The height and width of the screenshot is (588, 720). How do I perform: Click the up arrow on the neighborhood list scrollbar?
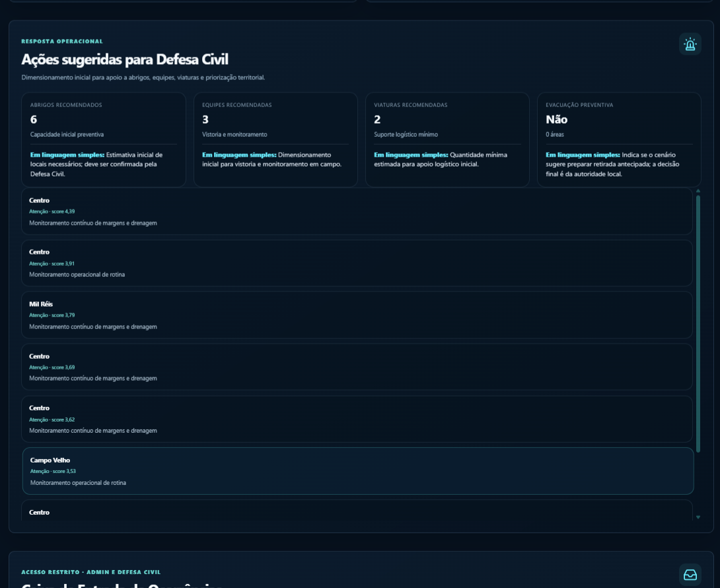click(x=698, y=191)
